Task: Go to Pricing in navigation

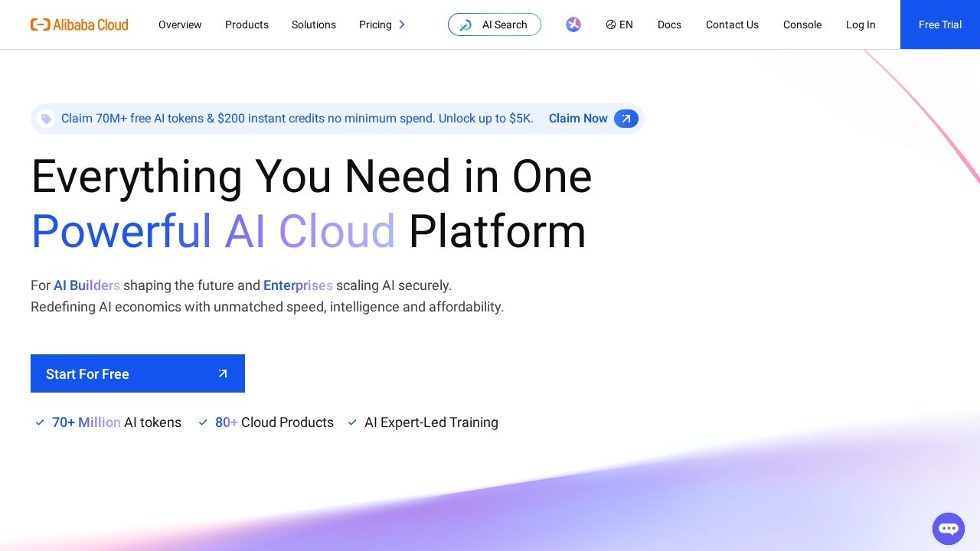Action: 375,24
